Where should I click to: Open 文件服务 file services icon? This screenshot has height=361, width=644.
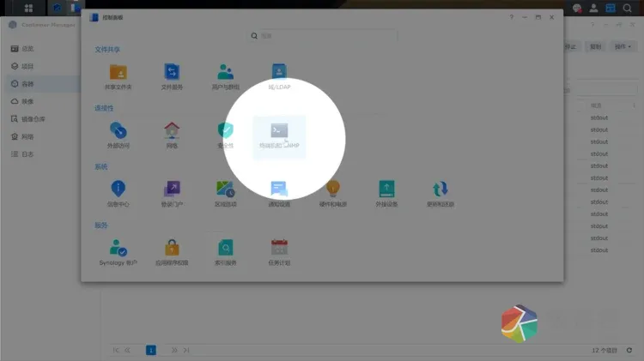pyautogui.click(x=172, y=75)
